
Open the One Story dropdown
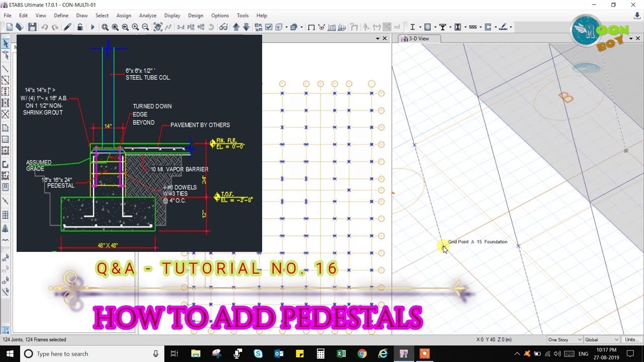[565, 340]
